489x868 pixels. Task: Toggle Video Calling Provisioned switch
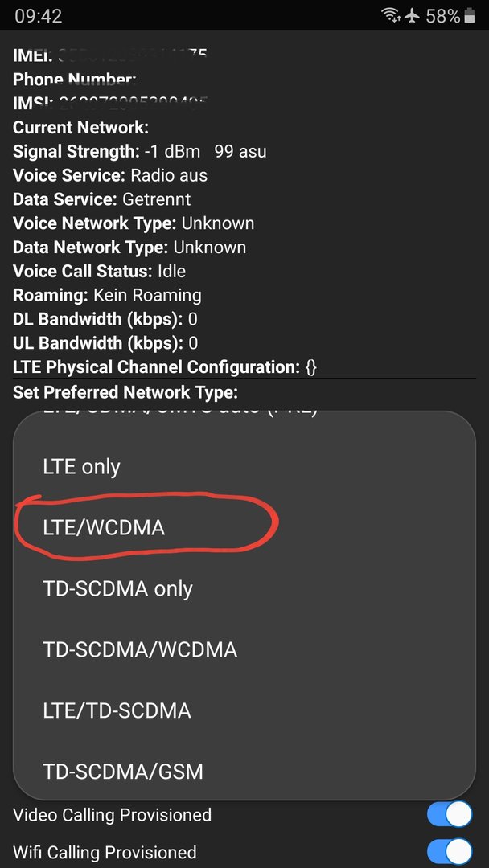pyautogui.click(x=450, y=814)
